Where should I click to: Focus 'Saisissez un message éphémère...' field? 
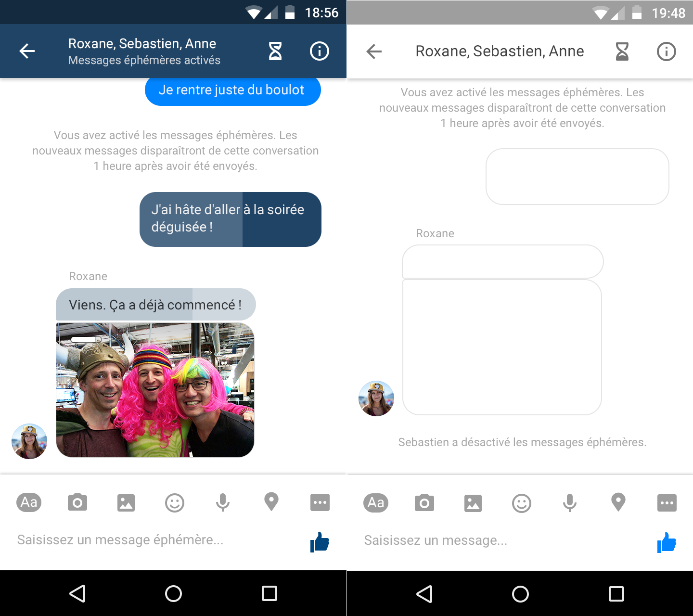point(144,540)
